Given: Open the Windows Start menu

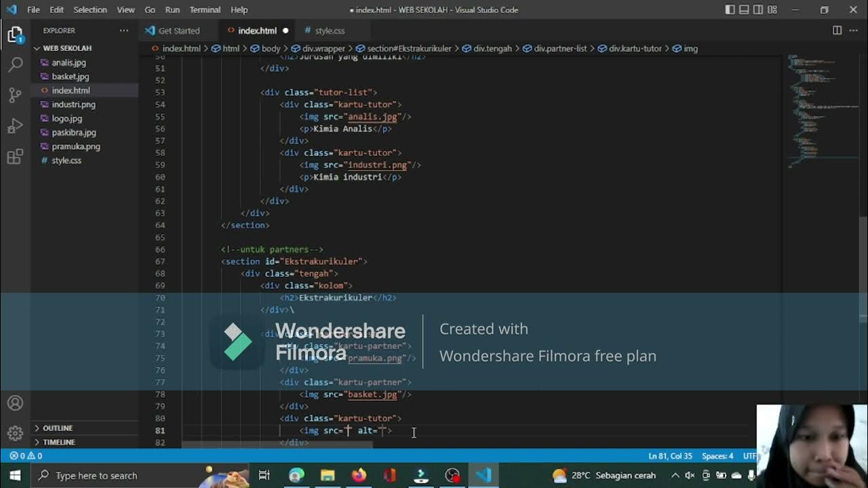Looking at the screenshot, I should [15, 475].
